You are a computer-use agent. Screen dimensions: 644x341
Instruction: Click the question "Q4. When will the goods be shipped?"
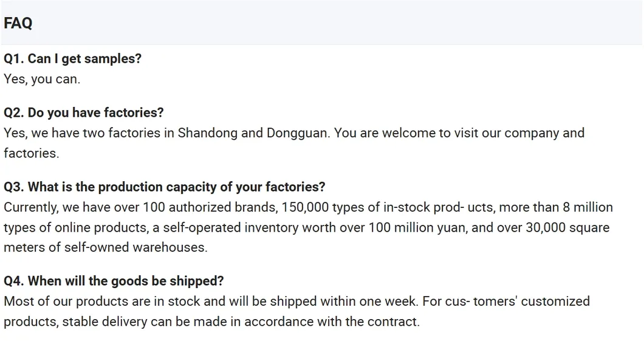coord(114,281)
